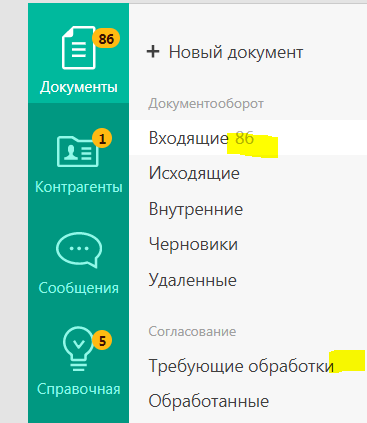This screenshot has width=367, height=423.
Task: Click the Документы label text
Action: click(79, 87)
